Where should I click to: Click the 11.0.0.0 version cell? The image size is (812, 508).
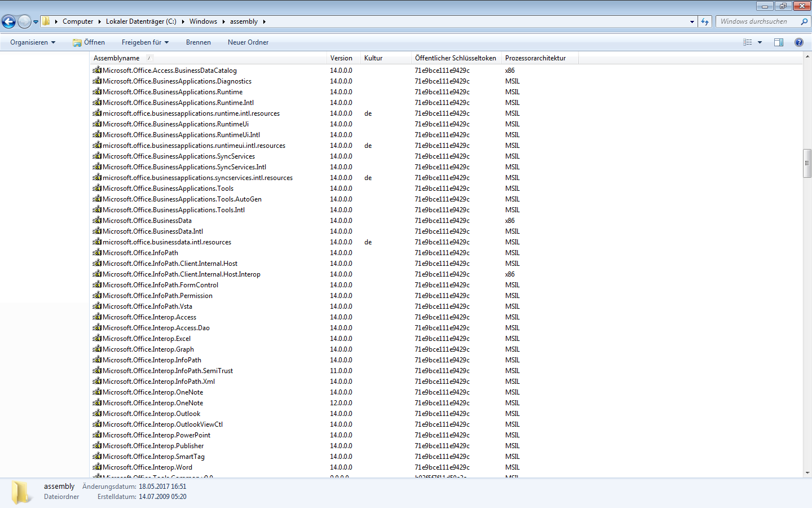[x=341, y=371]
